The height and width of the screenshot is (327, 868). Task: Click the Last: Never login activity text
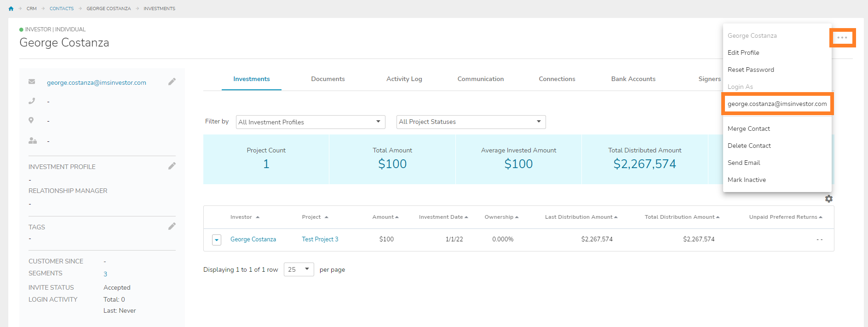pyautogui.click(x=120, y=311)
